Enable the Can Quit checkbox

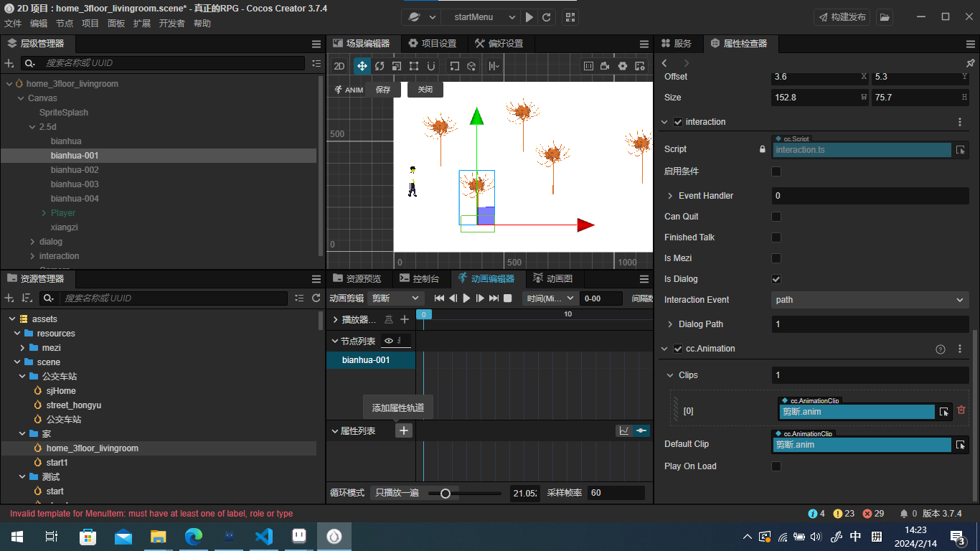(776, 217)
